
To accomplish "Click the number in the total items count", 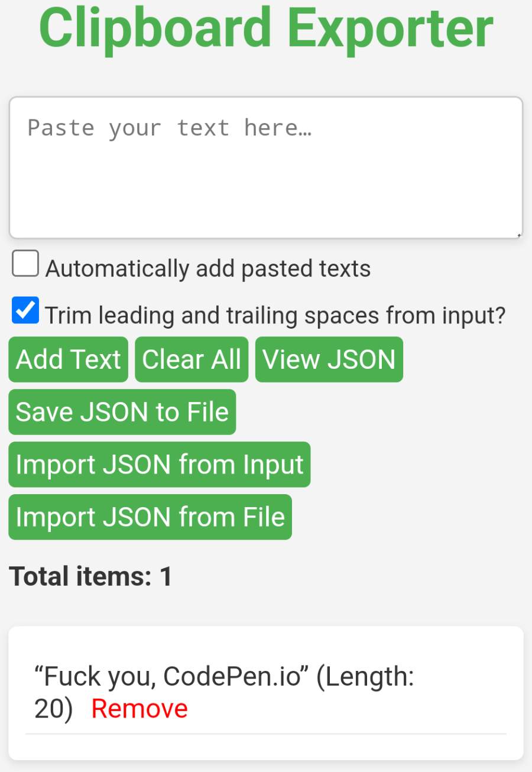I will coord(166,576).
